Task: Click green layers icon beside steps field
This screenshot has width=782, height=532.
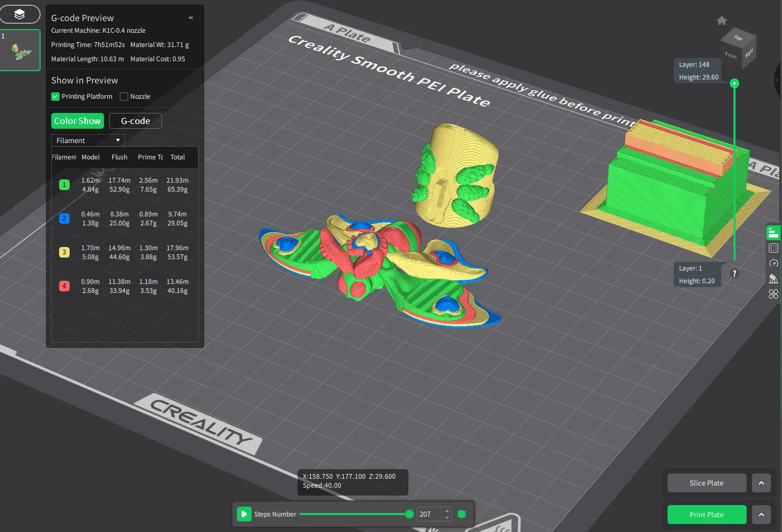Action: click(462, 514)
